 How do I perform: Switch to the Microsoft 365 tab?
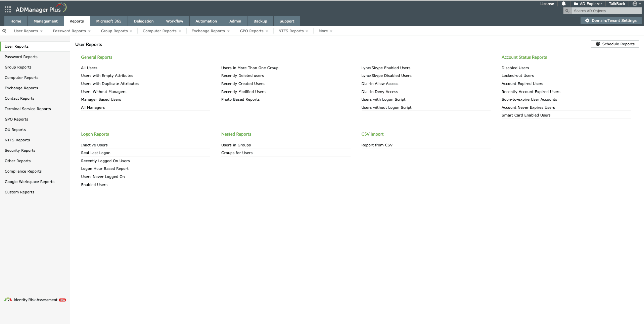tap(109, 21)
